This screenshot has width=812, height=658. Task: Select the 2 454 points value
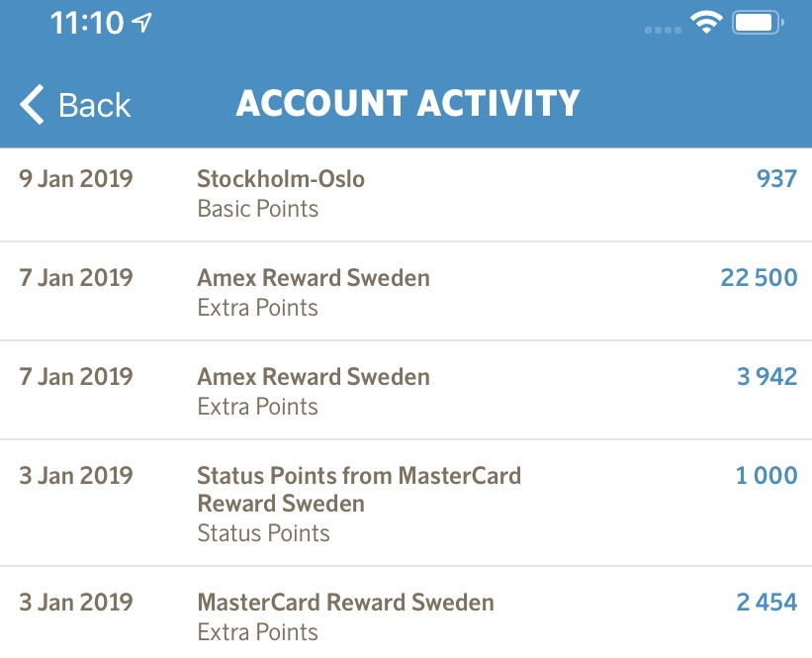pos(766,603)
